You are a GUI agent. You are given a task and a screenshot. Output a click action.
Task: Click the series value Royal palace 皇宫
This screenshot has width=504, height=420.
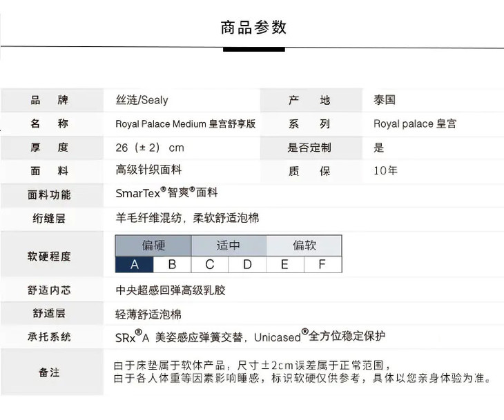(x=414, y=124)
